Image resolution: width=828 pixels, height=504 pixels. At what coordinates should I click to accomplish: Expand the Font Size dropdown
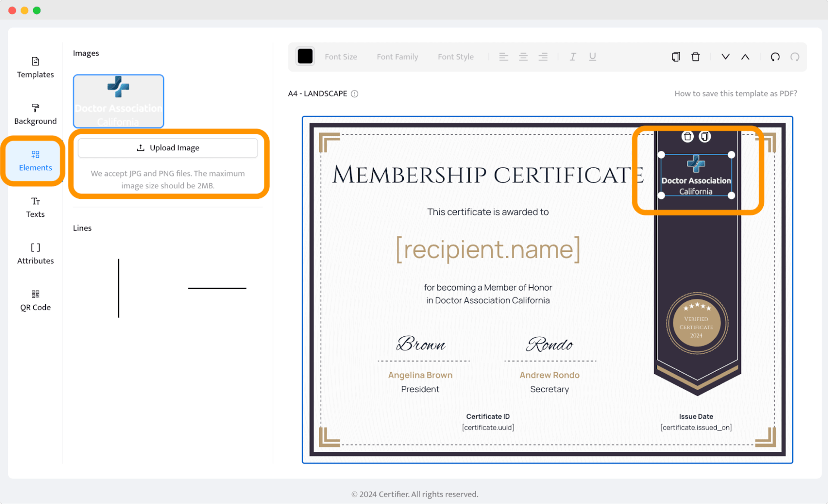coord(341,56)
